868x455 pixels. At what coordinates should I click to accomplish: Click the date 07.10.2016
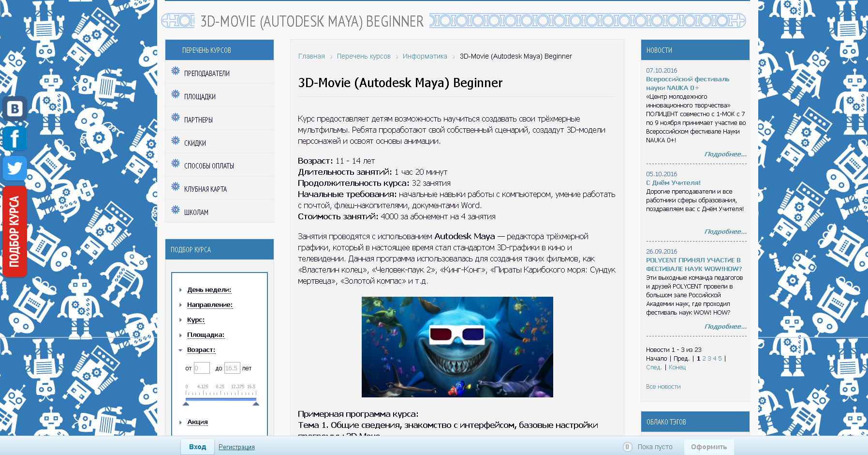(662, 71)
